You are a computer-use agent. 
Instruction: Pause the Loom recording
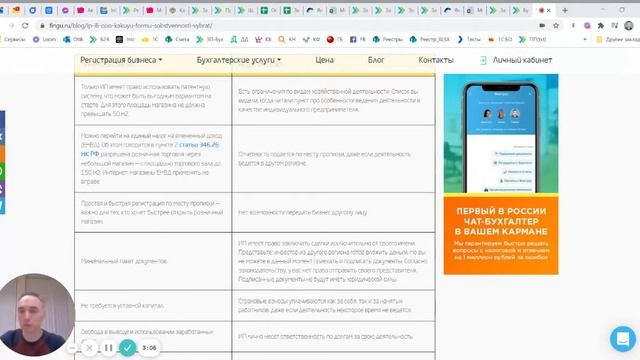(109, 348)
